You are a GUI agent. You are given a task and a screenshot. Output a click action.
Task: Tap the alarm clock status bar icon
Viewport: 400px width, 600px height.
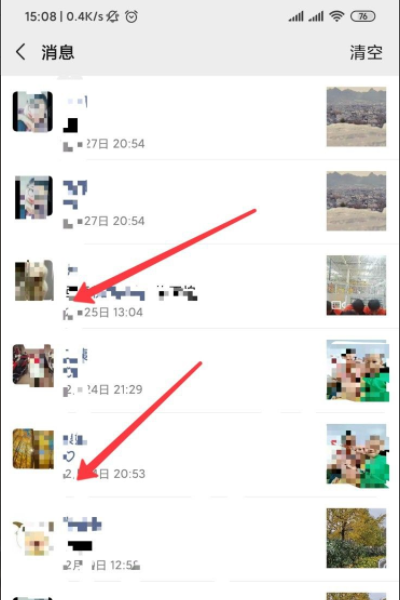pos(131,16)
